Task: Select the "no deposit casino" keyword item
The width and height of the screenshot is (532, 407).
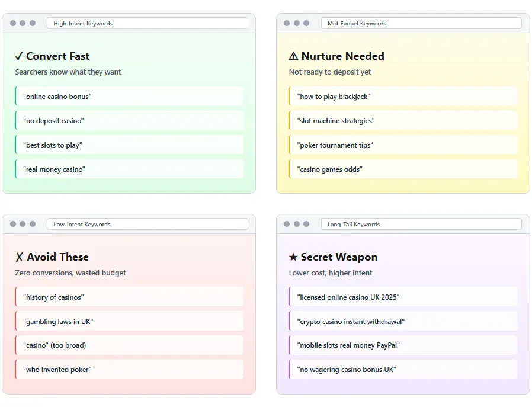Action: (129, 120)
